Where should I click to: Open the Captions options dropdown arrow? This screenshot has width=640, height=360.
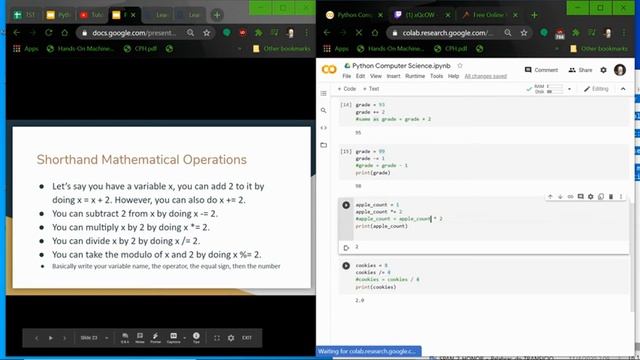[185, 338]
